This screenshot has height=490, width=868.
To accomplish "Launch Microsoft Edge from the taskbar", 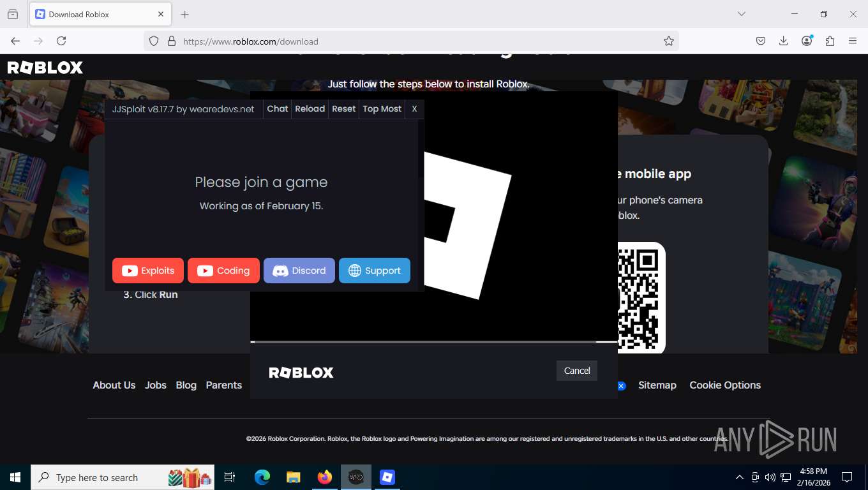I will 262,477.
